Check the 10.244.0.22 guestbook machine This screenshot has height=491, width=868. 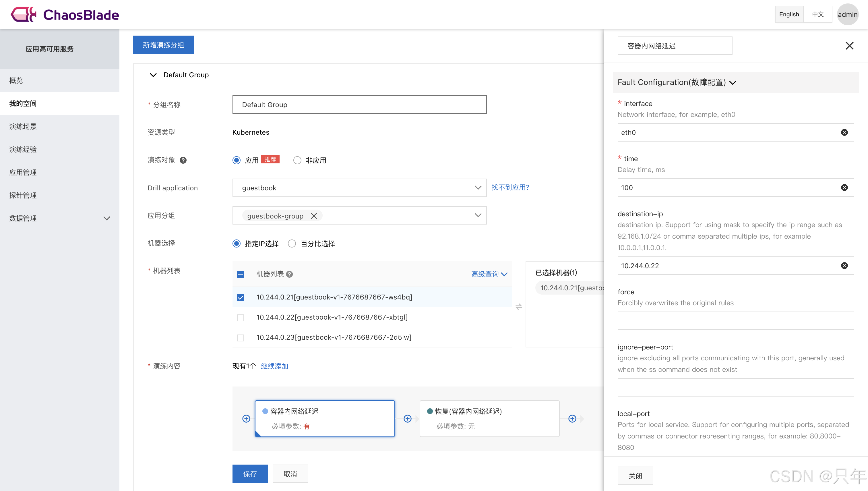click(x=240, y=318)
